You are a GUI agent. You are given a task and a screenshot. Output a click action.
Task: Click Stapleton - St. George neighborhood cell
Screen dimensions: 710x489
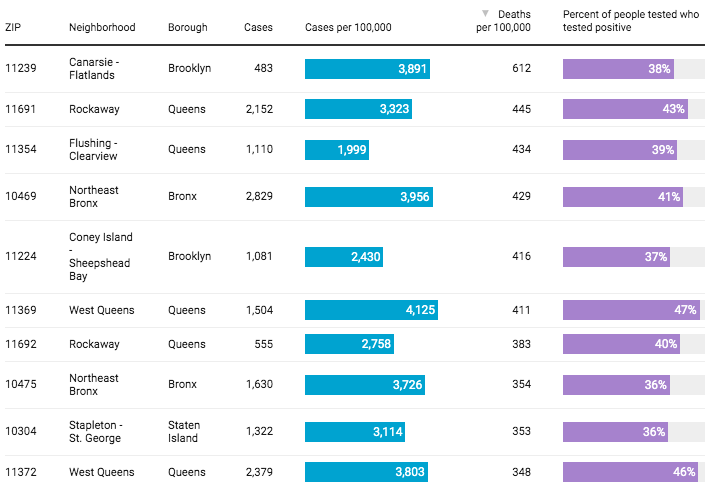pos(95,432)
